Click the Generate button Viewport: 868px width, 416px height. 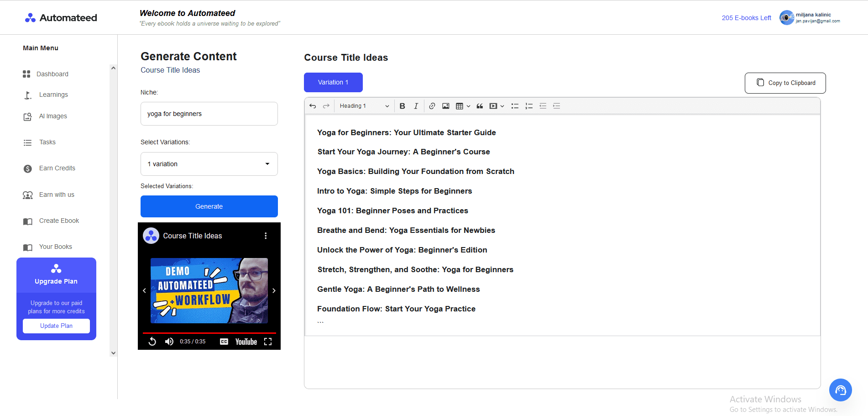[x=209, y=206]
